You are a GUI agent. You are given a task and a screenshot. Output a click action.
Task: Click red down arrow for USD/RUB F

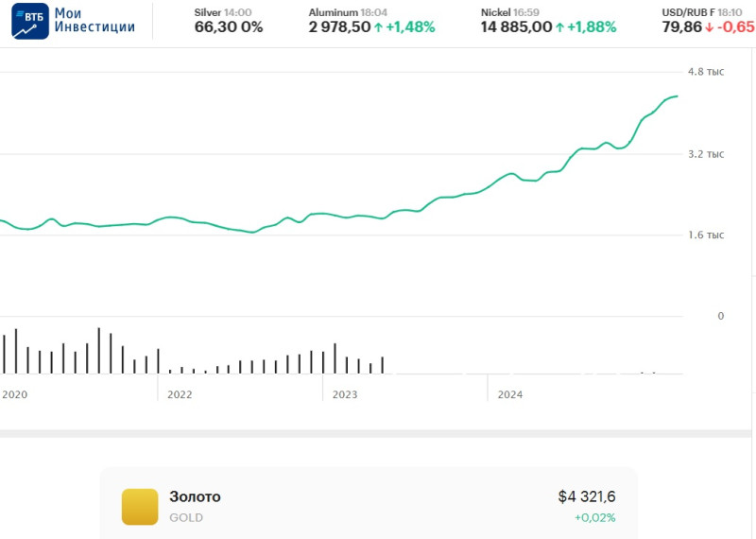pos(709,27)
